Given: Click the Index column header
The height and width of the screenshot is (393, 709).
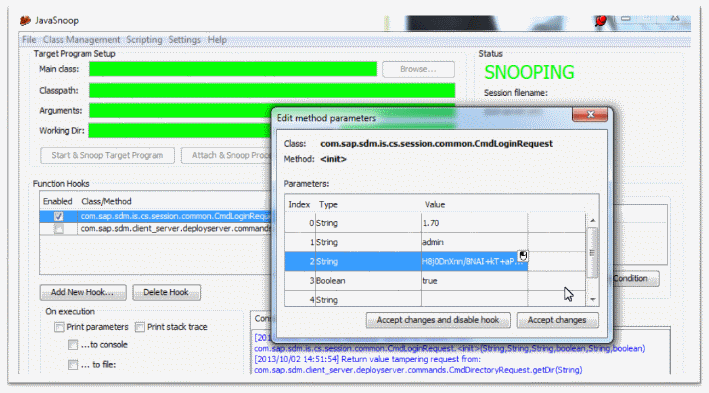Looking at the screenshot, I should 299,204.
